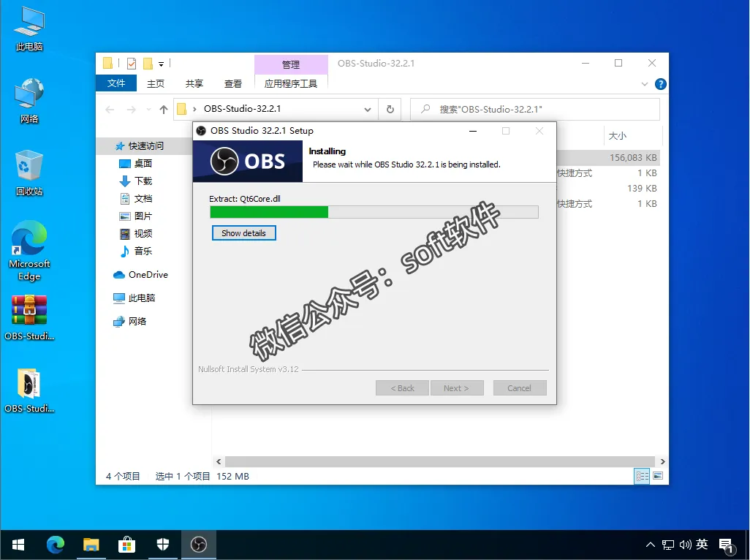Open the 主页 ribbon tab
Viewport: 750px width, 560px height.
156,83
